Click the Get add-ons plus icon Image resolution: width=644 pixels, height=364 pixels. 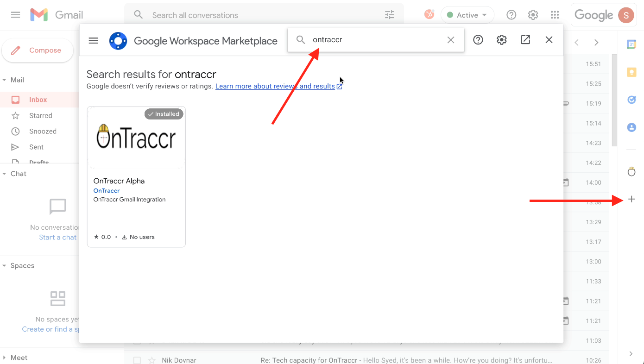pos(631,199)
